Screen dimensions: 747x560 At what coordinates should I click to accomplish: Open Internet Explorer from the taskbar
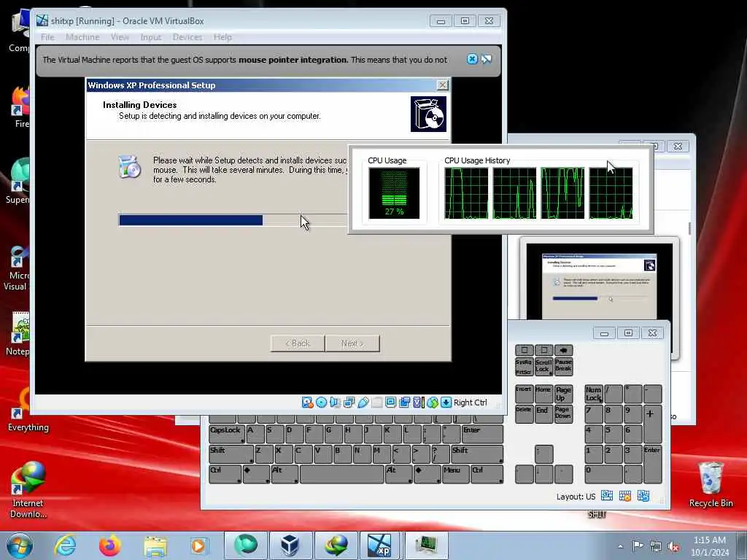click(x=65, y=545)
